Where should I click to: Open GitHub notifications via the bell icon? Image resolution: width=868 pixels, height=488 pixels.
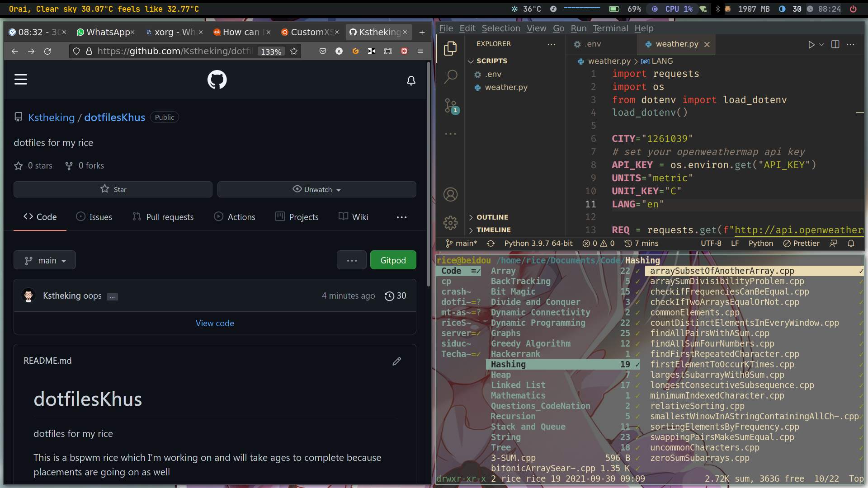click(411, 80)
